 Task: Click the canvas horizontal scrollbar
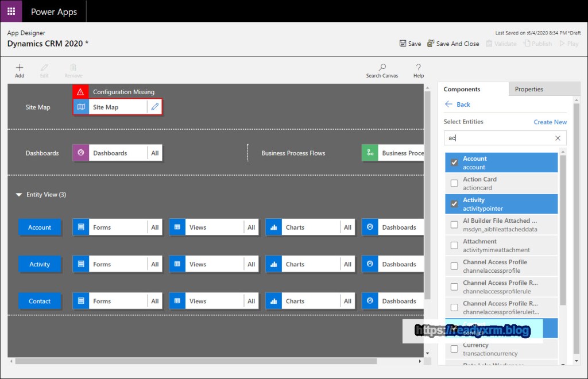[195, 361]
